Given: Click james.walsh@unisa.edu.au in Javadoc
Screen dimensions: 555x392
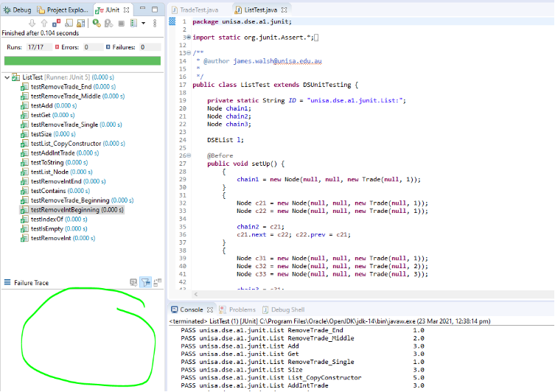Looking at the screenshot, I should [277, 61].
